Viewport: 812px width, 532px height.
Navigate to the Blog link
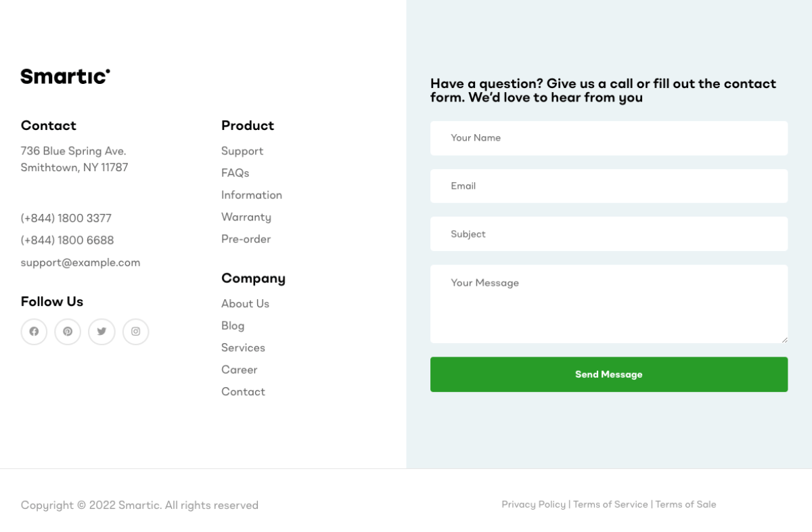click(x=232, y=326)
